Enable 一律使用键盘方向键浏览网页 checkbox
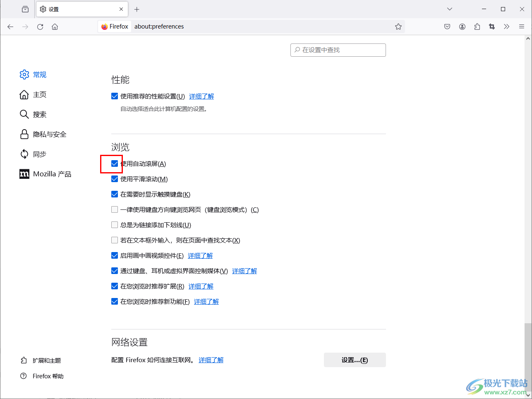The height and width of the screenshot is (399, 532). click(115, 209)
